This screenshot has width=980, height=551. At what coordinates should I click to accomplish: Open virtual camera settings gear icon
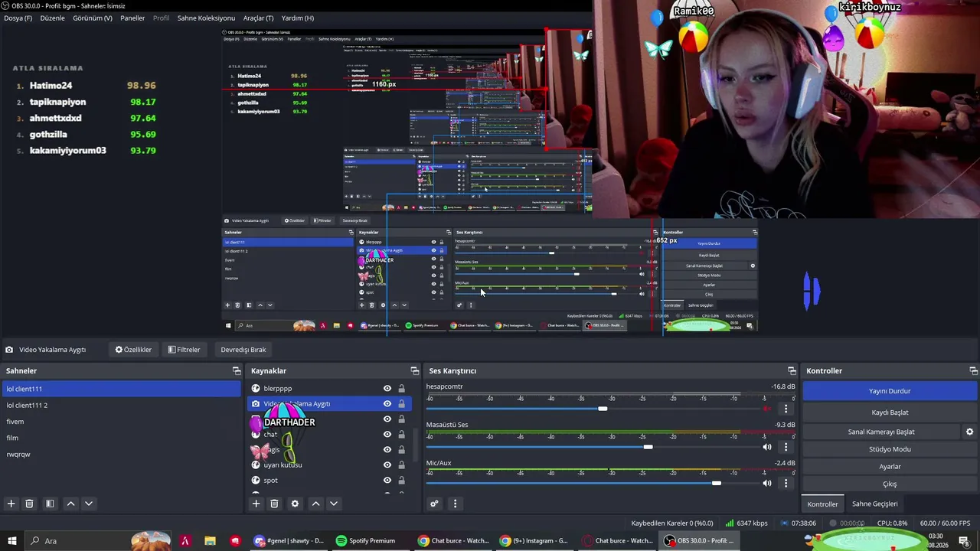[969, 432]
